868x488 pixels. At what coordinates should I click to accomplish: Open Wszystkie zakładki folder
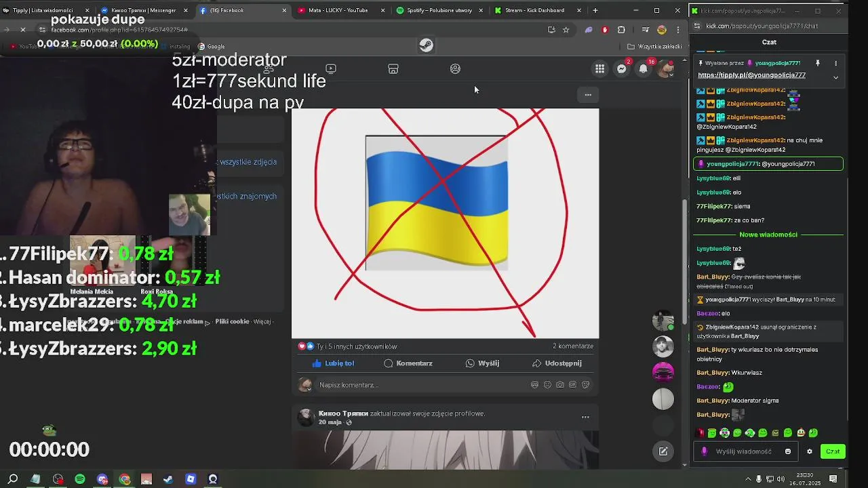click(x=654, y=47)
